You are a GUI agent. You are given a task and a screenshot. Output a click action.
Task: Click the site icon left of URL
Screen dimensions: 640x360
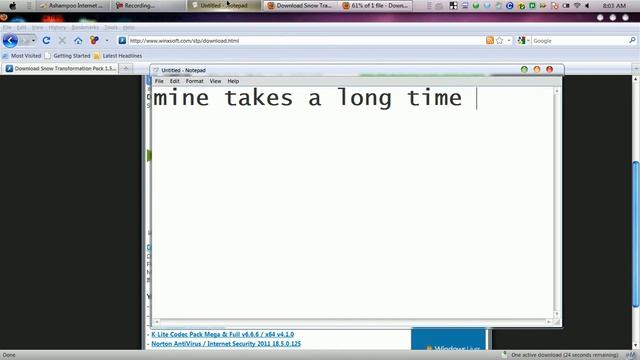[122, 40]
